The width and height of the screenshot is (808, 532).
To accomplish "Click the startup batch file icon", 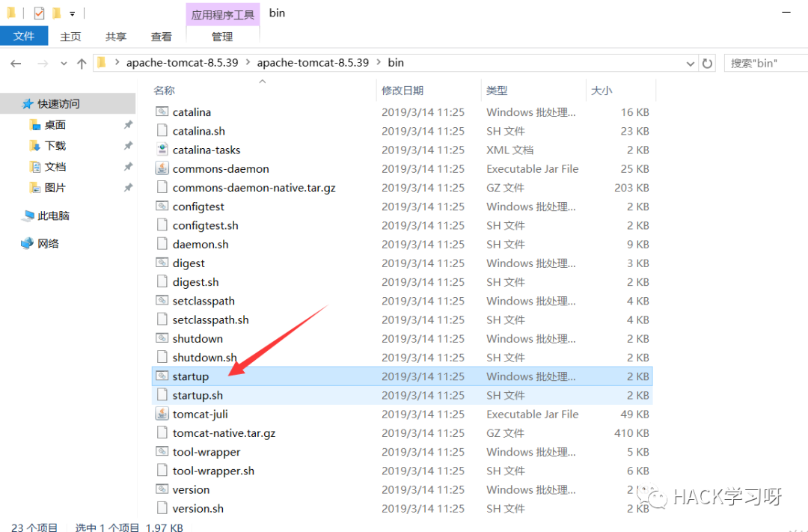I will (x=162, y=376).
